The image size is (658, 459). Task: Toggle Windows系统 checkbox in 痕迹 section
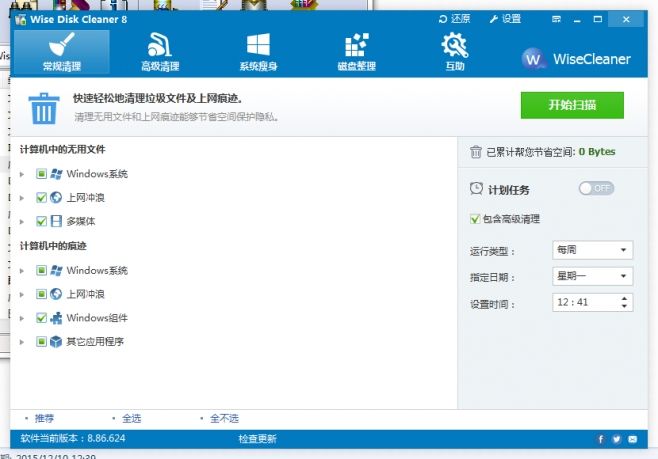pos(41,270)
